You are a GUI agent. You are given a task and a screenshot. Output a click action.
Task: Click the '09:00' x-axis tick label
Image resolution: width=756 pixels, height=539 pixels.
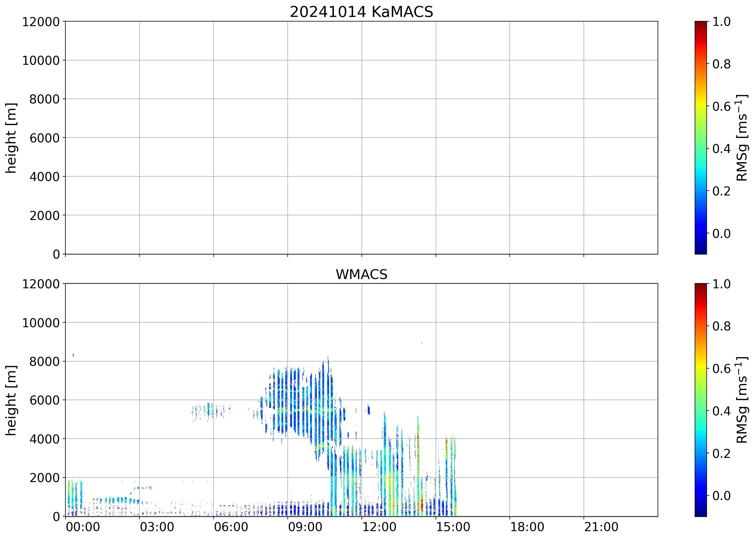click(305, 527)
